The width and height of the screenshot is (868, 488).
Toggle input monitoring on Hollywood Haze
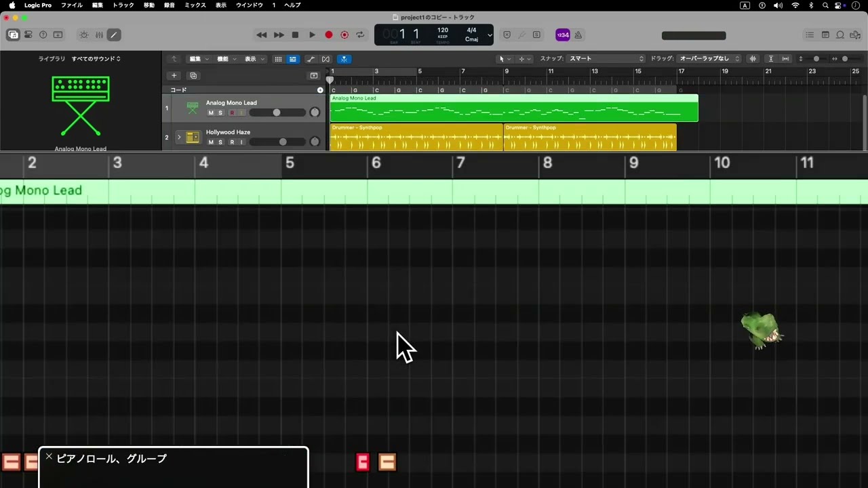click(x=241, y=142)
